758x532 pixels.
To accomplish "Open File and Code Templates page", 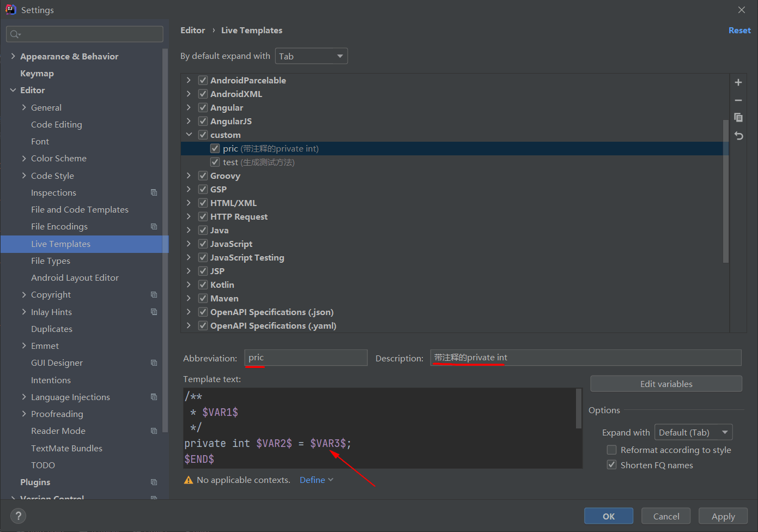I will tap(80, 209).
